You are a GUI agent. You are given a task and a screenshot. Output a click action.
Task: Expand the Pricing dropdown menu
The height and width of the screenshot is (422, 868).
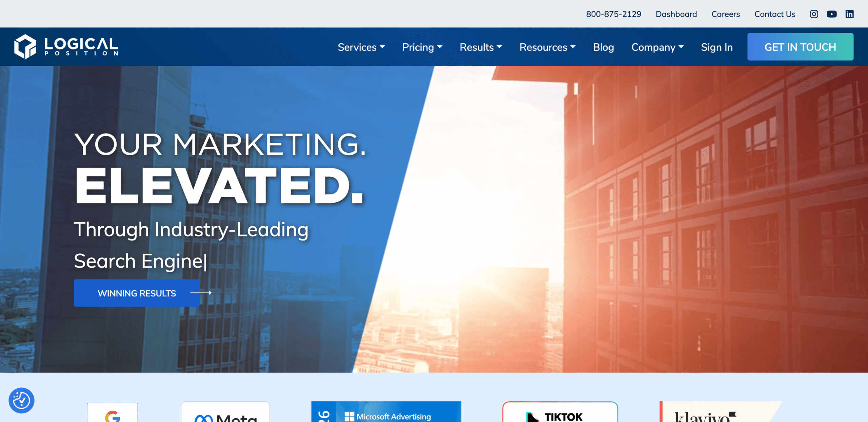point(422,47)
